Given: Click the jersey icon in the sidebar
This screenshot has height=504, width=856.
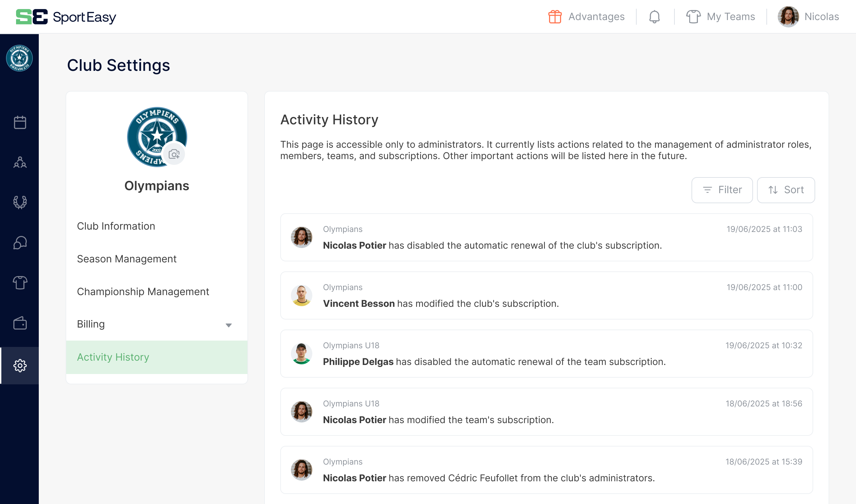Looking at the screenshot, I should click(x=20, y=282).
